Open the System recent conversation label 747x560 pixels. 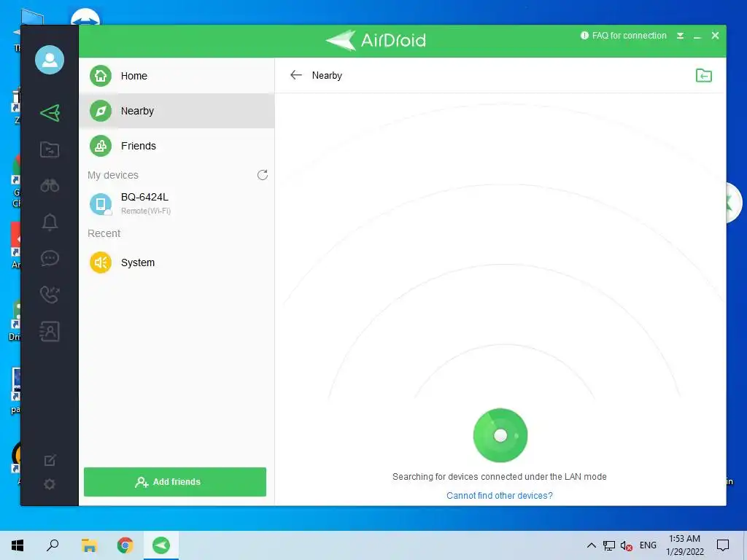(138, 262)
